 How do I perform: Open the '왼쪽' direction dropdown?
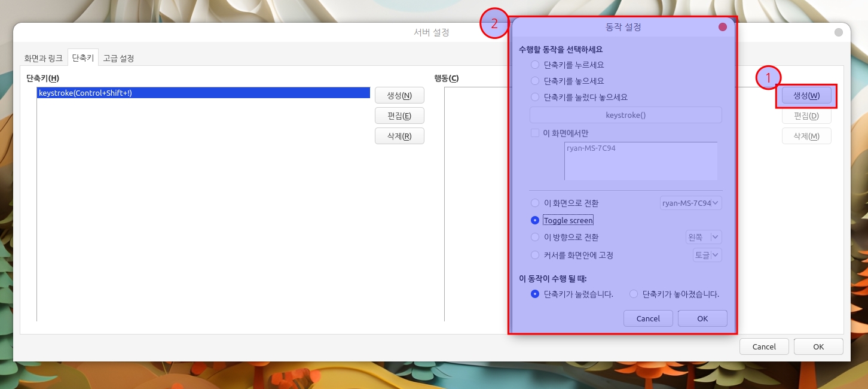coord(704,238)
